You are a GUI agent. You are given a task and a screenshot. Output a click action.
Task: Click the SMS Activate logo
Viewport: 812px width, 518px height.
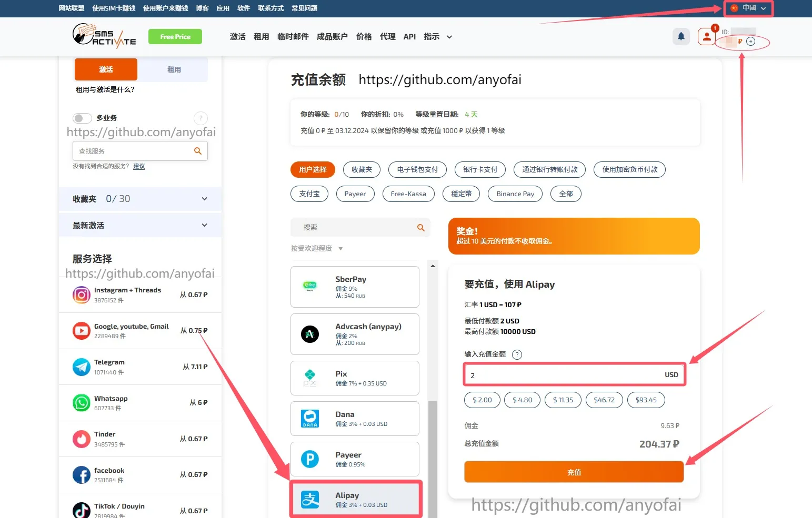[104, 36]
